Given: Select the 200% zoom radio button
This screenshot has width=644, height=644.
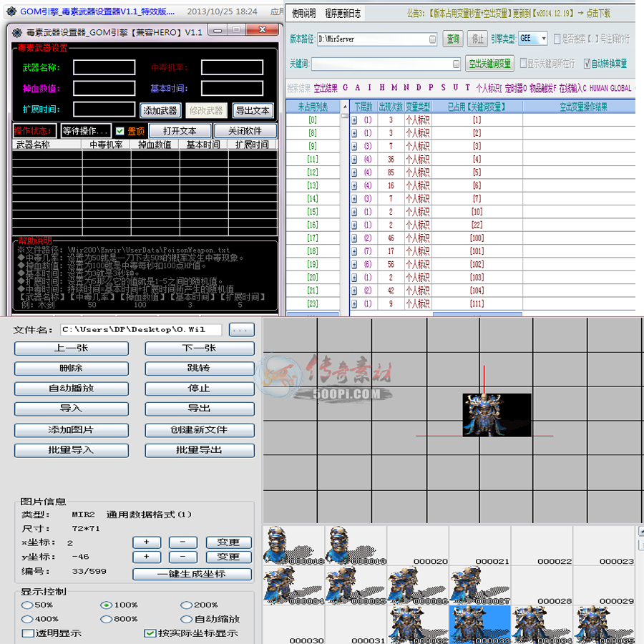Looking at the screenshot, I should (187, 605).
